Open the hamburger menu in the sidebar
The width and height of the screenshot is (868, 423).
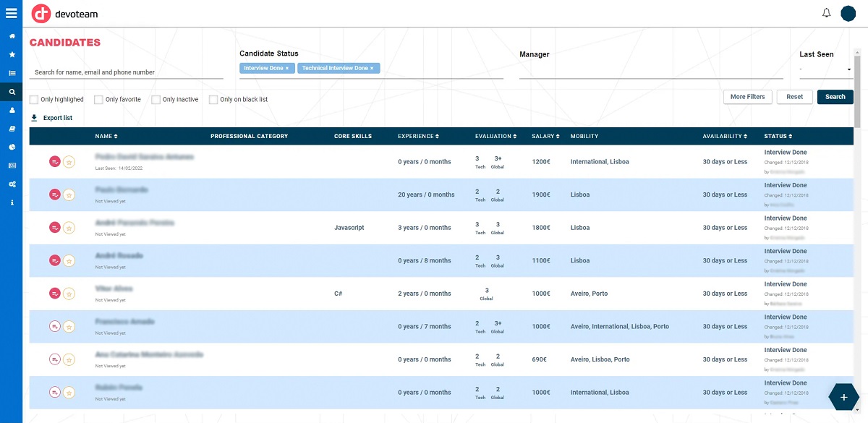pyautogui.click(x=11, y=12)
